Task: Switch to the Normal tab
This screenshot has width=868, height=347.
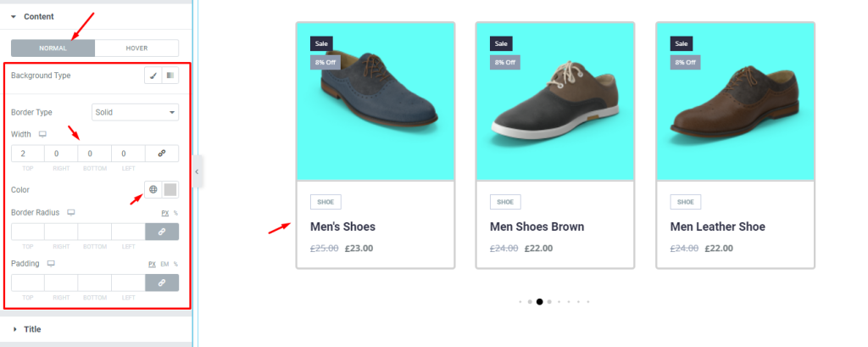Action: pos(53,48)
